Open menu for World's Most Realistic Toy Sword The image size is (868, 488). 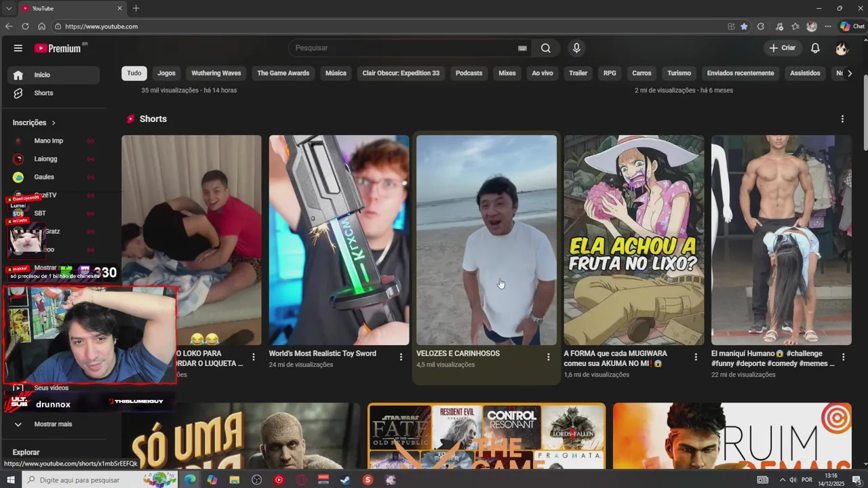click(x=401, y=357)
